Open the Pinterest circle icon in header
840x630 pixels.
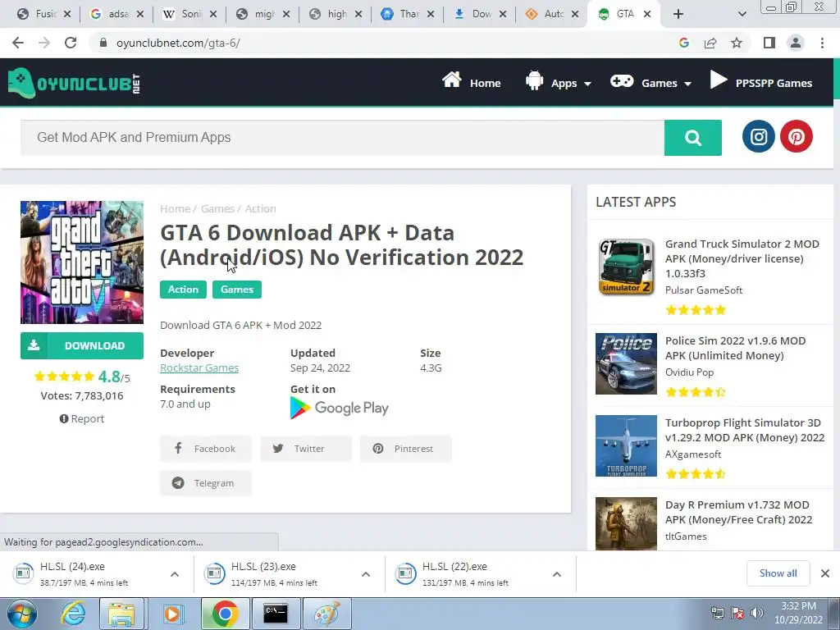(796, 136)
